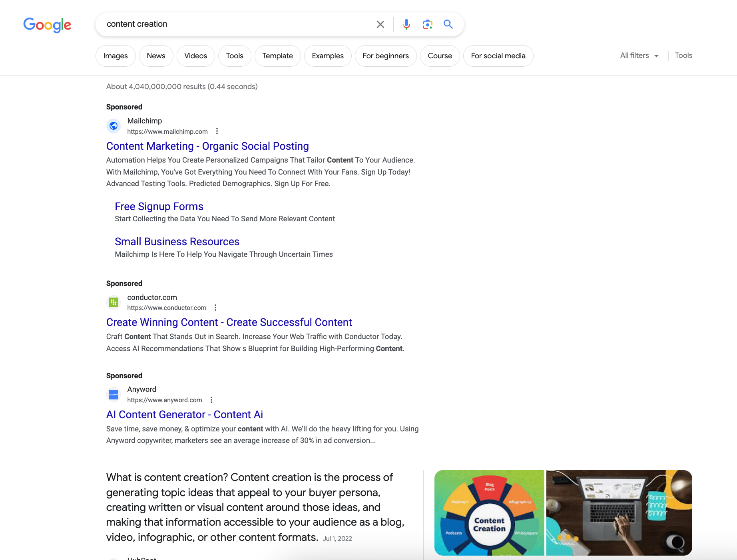Click Mailchimp globe favicon
737x560 pixels.
pos(114,126)
